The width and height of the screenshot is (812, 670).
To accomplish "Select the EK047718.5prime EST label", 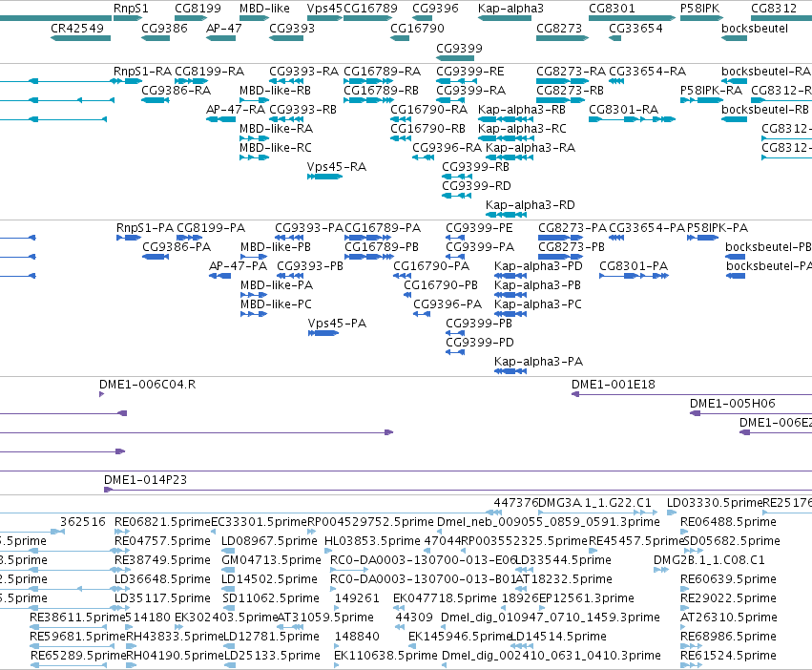I will (x=445, y=598).
